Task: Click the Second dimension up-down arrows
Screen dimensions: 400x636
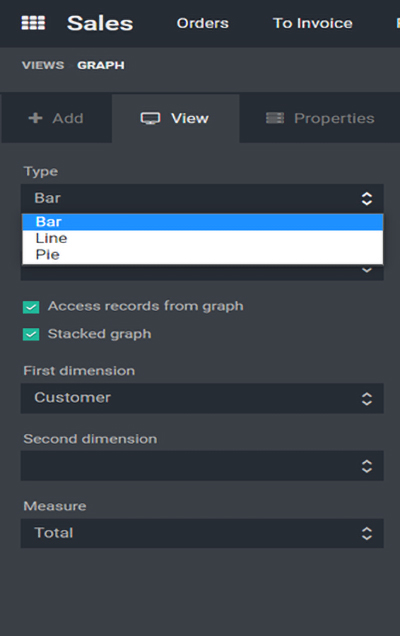Action: (x=367, y=466)
